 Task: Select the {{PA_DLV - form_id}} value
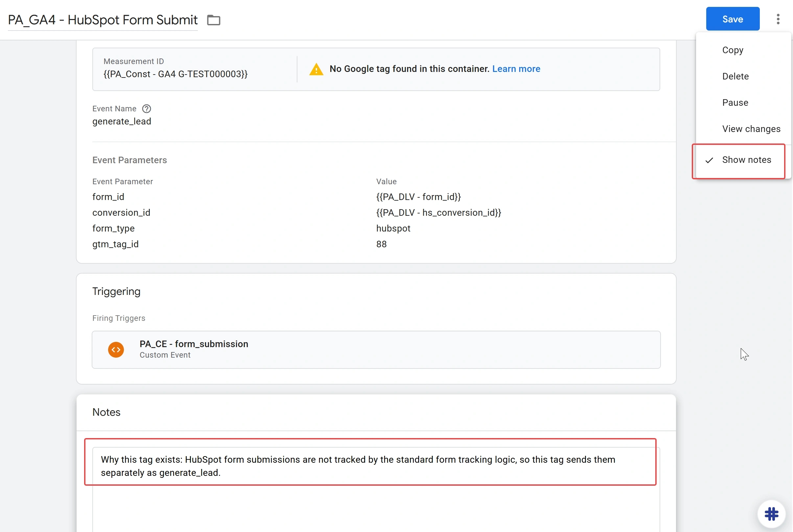[418, 197]
